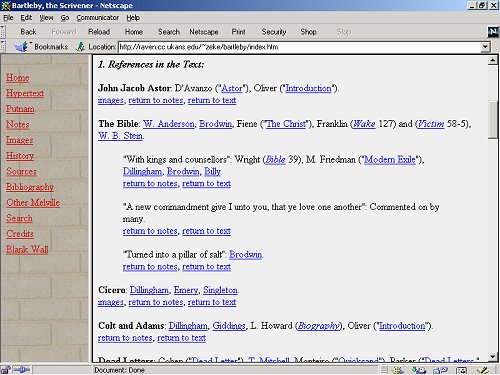
Task: Open the Bibliography sidebar link
Action: tap(30, 187)
